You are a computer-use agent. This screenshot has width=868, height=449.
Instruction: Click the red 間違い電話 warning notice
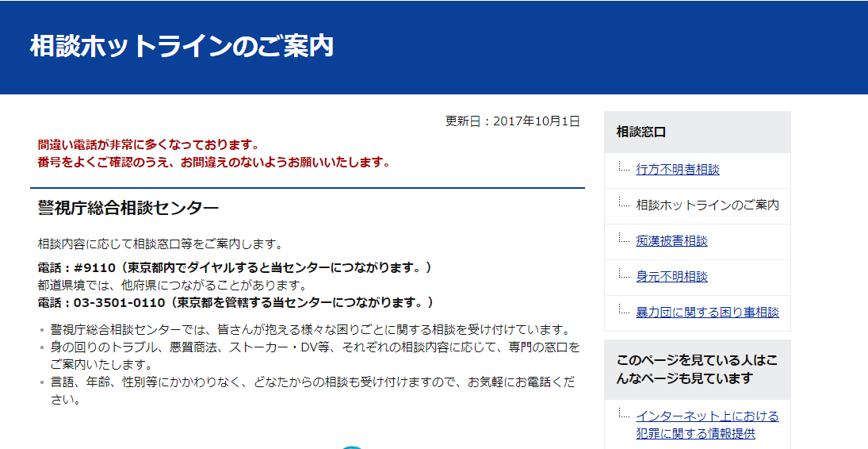point(214,154)
